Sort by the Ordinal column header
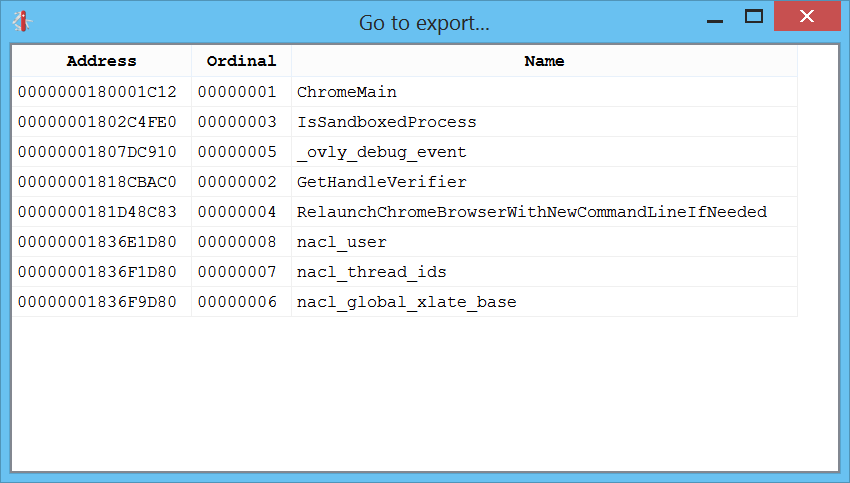This screenshot has height=483, width=850. point(241,61)
